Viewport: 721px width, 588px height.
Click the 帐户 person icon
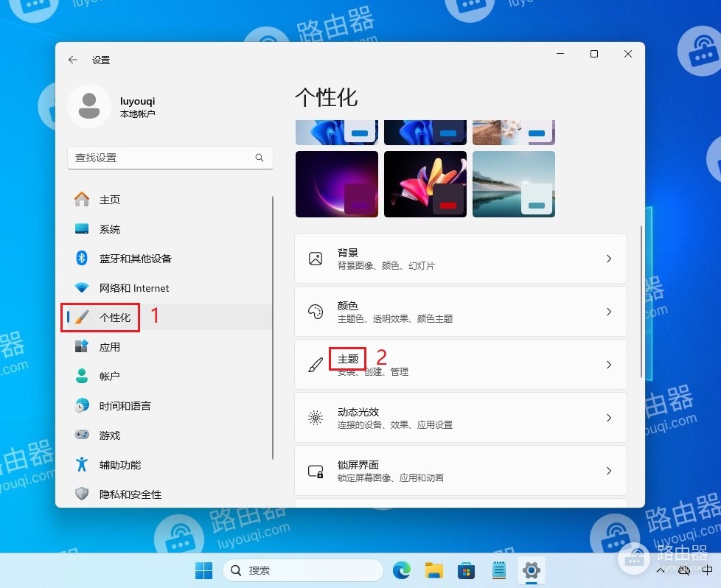[82, 376]
